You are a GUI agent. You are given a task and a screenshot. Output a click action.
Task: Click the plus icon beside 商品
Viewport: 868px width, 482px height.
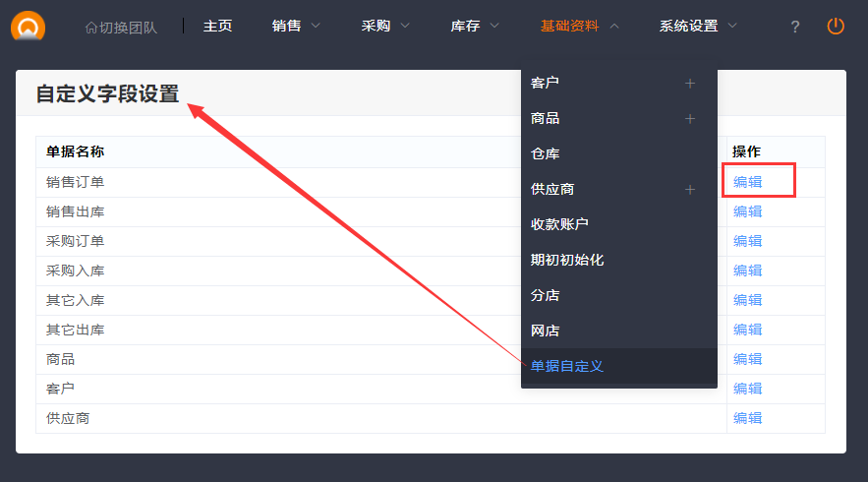(690, 119)
